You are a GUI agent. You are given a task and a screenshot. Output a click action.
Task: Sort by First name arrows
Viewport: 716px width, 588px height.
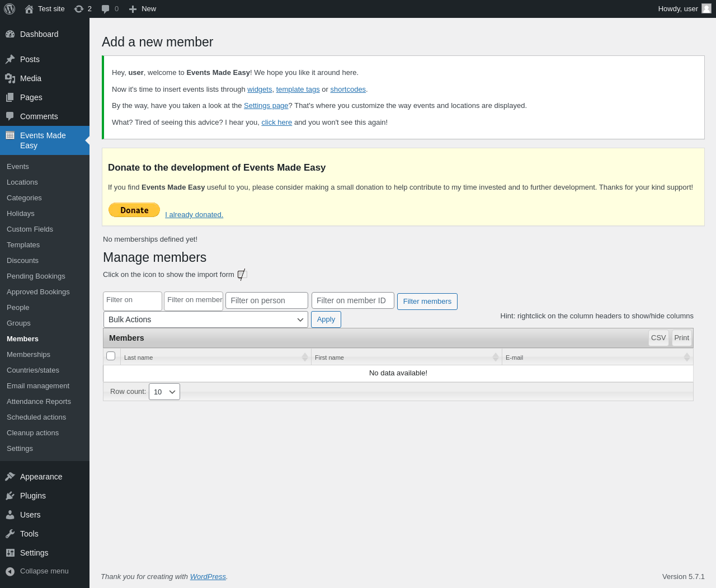pos(496,357)
